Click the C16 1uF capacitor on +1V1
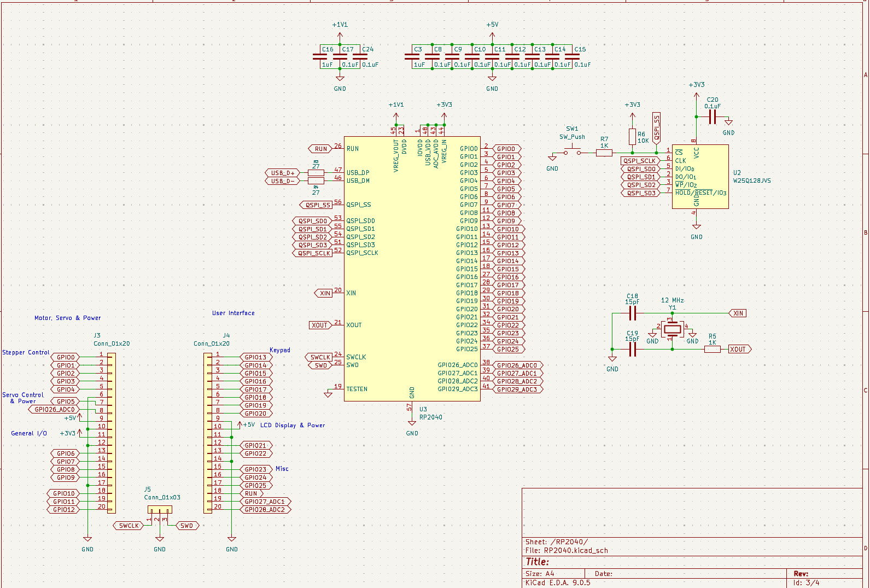The image size is (870, 588). 320,57
